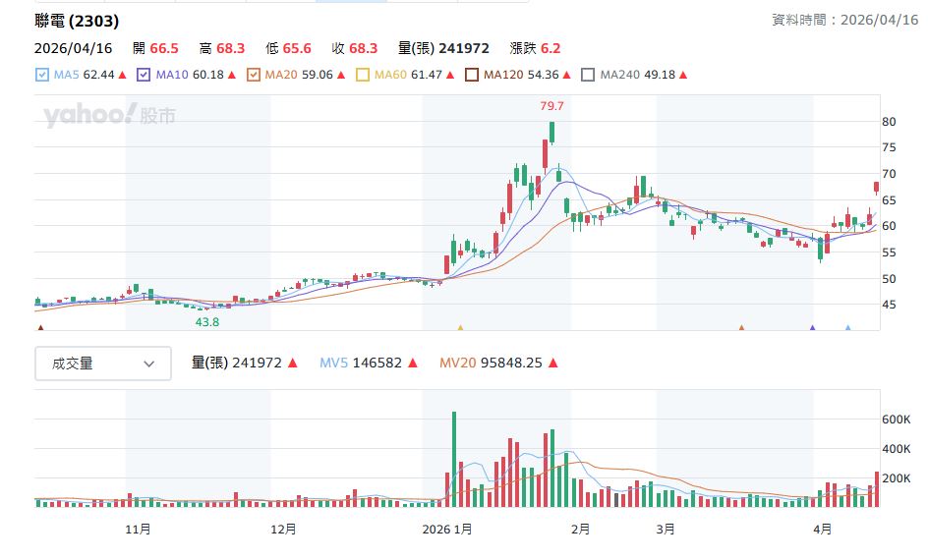Open the 成交量 indicator dropdown
Image resolution: width=928 pixels, height=560 pixels.
103,364
